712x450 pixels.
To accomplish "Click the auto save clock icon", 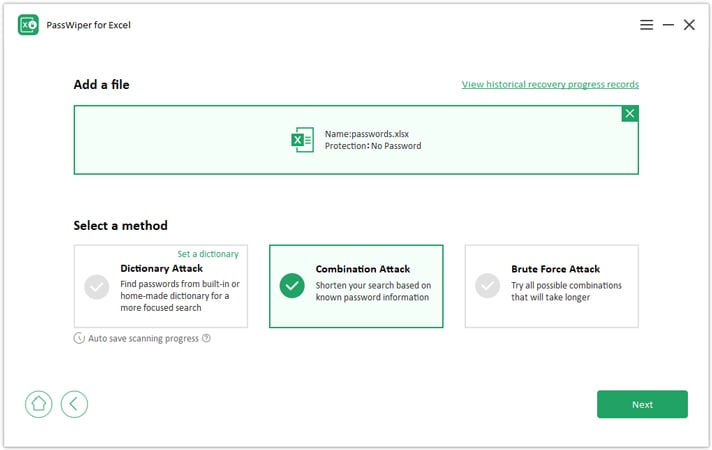I will (x=79, y=338).
